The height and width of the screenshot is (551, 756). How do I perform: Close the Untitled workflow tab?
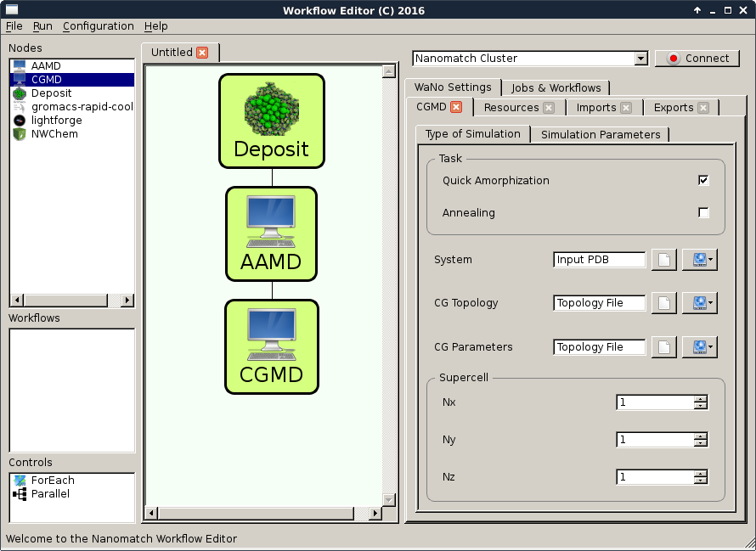[x=202, y=53]
